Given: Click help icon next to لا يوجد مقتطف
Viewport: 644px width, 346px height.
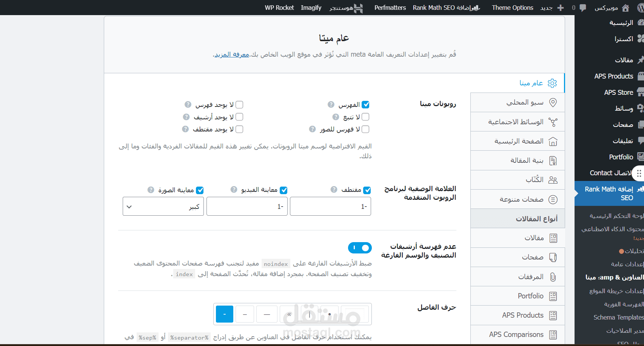Looking at the screenshot, I should pos(185,129).
